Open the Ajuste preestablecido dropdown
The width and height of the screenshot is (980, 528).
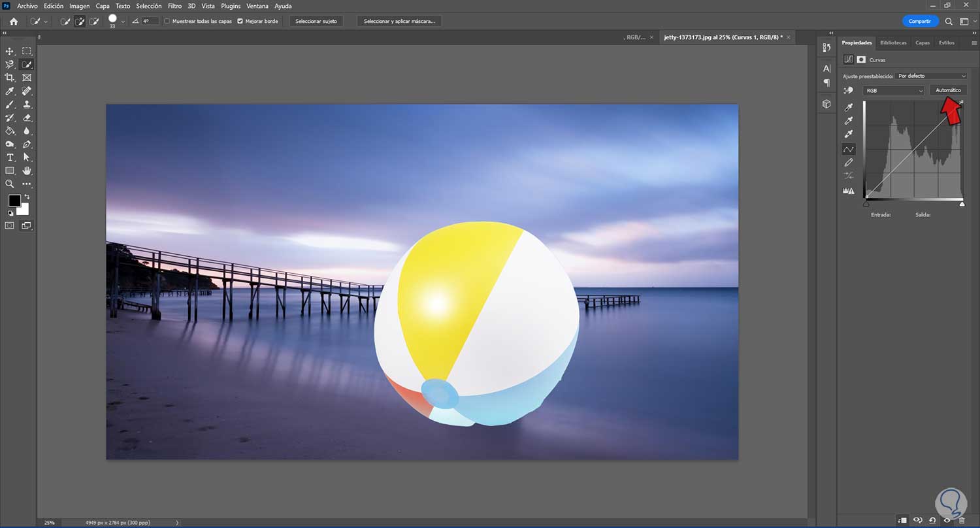pos(931,76)
